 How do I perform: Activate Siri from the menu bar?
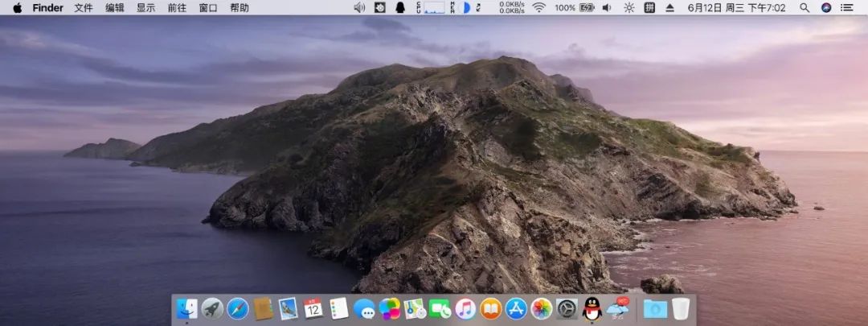pyautogui.click(x=826, y=8)
